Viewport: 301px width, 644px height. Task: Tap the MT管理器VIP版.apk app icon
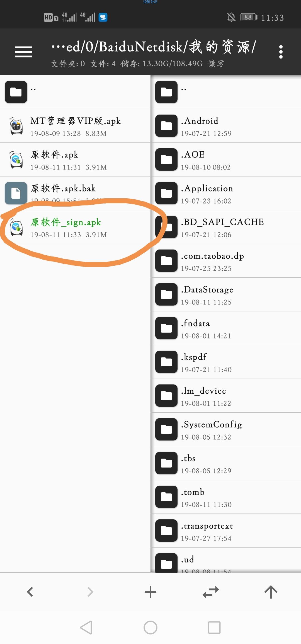click(16, 126)
